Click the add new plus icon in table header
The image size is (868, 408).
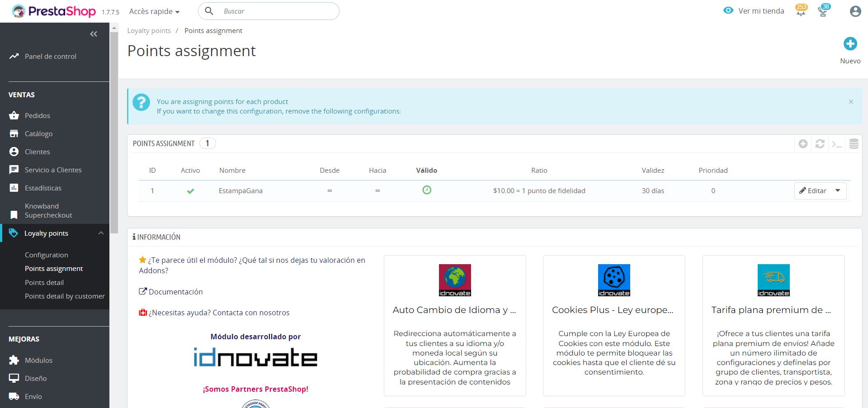tap(803, 144)
